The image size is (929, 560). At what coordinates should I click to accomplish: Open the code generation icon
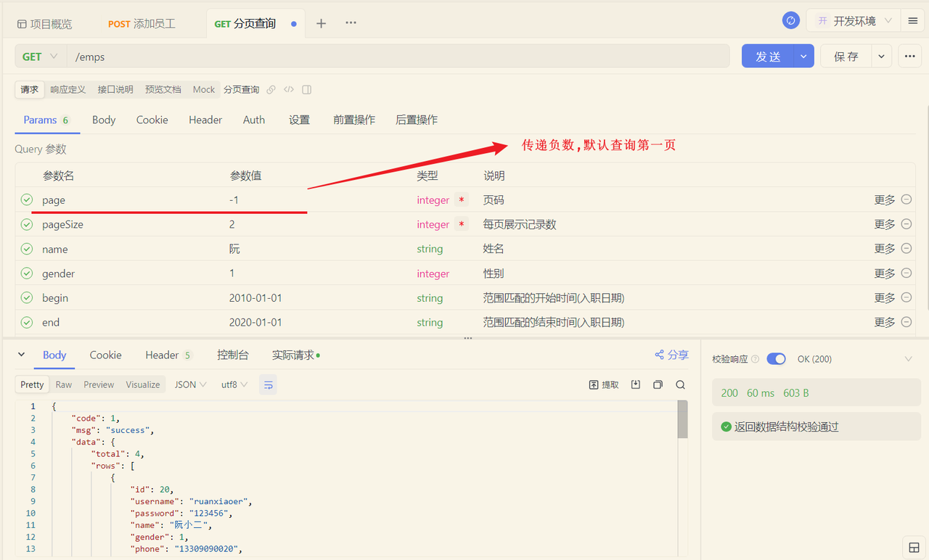click(289, 90)
